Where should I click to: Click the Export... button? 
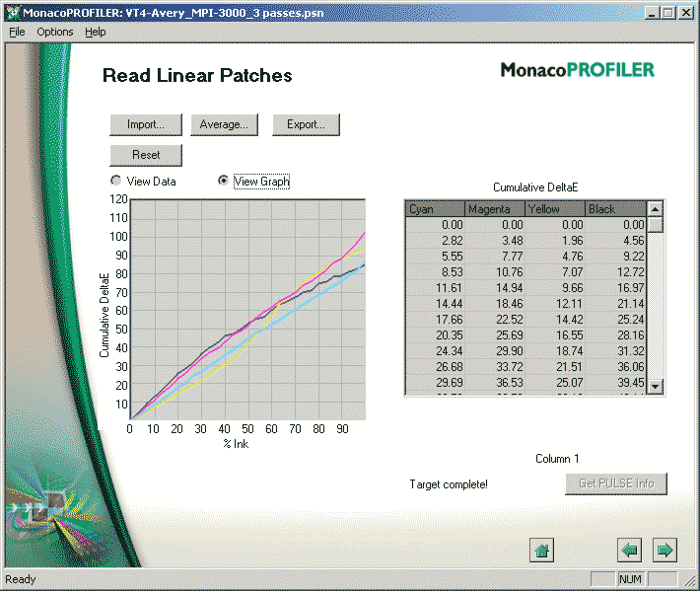click(306, 124)
